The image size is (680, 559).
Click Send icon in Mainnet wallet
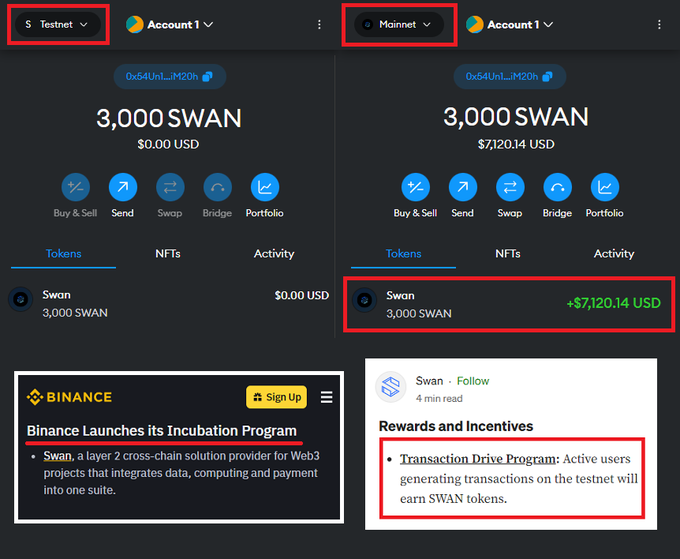[x=463, y=187]
